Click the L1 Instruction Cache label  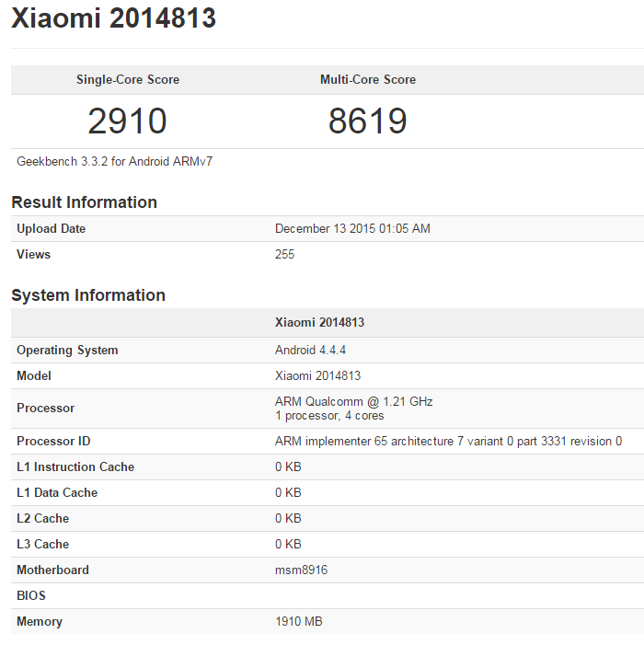click(x=75, y=467)
